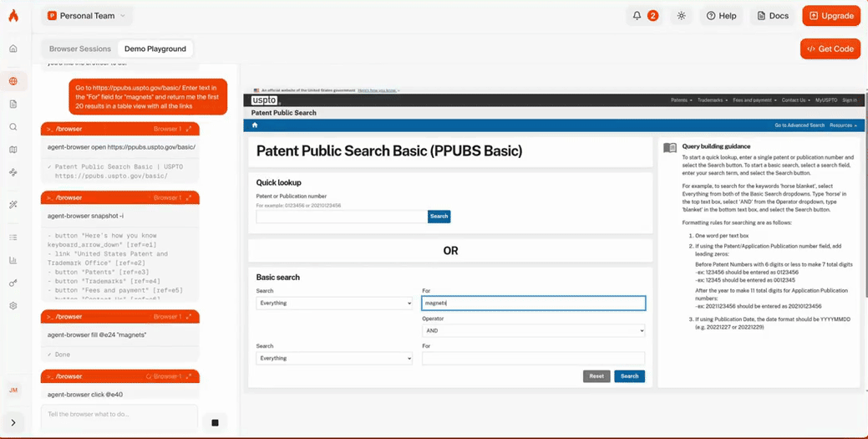Viewport: 868px width, 439px height.
Task: Click the key icon in sidebar
Action: pos(13,283)
